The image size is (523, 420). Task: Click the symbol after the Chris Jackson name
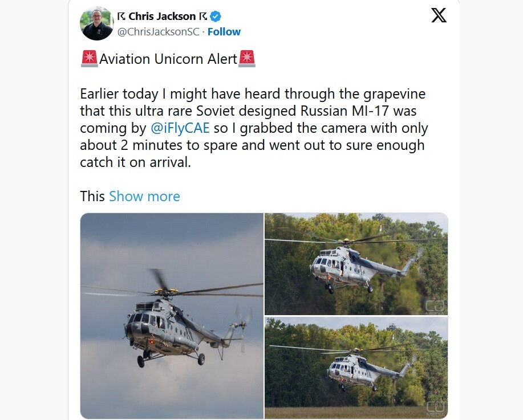coord(203,16)
